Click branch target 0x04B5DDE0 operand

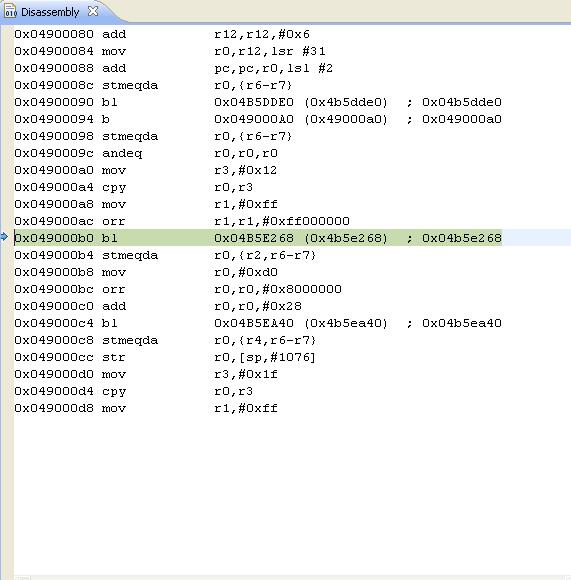[x=254, y=102]
